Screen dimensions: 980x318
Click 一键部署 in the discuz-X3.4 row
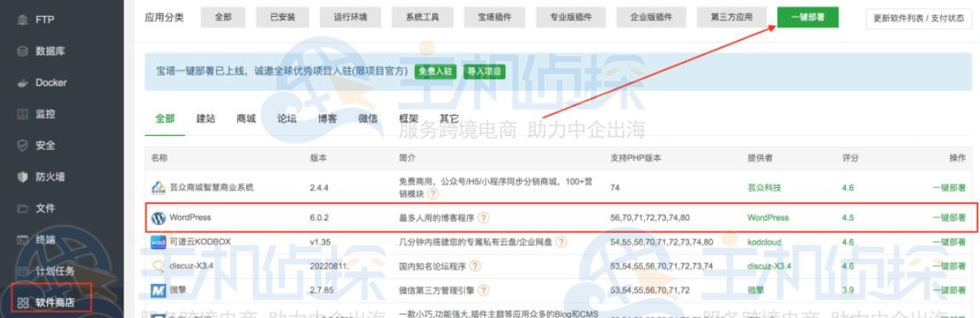[949, 266]
